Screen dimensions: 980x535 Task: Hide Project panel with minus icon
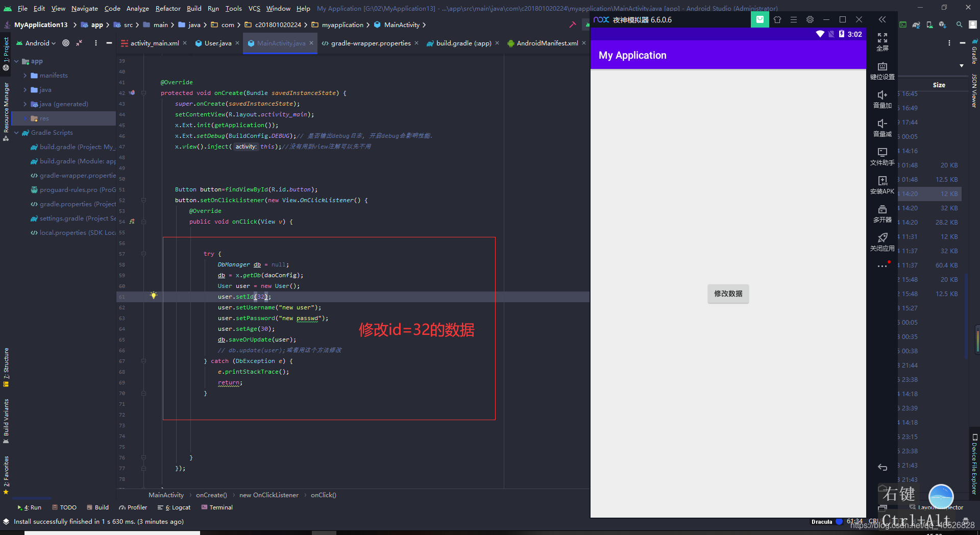pyautogui.click(x=109, y=43)
